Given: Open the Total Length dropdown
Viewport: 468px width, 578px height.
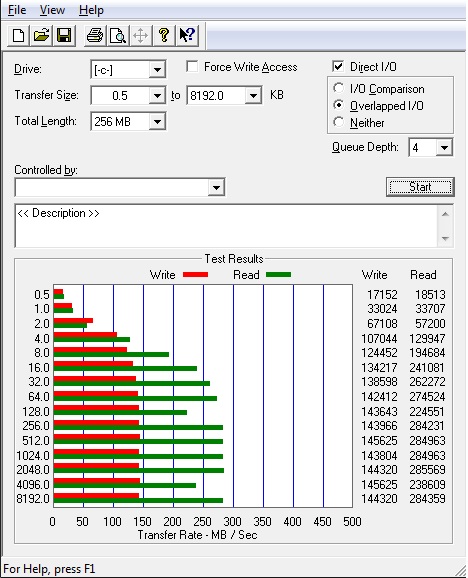Looking at the screenshot, I should pyautogui.click(x=157, y=121).
